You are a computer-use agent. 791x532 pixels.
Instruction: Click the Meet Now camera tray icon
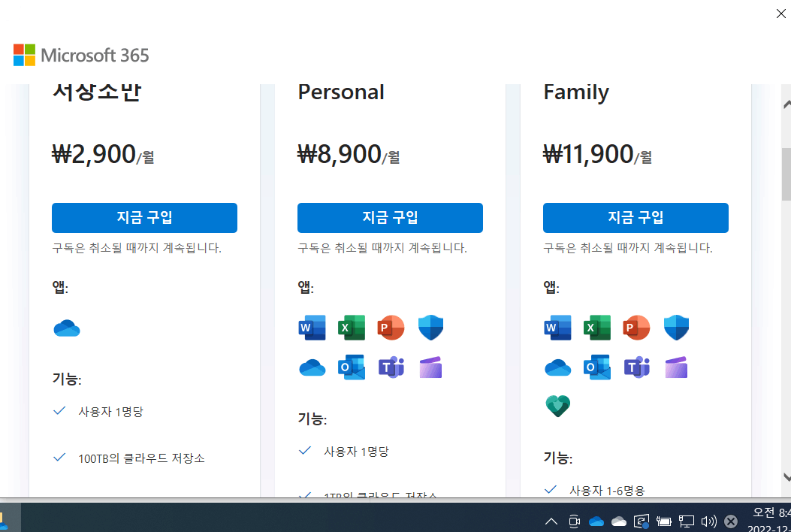click(x=574, y=521)
